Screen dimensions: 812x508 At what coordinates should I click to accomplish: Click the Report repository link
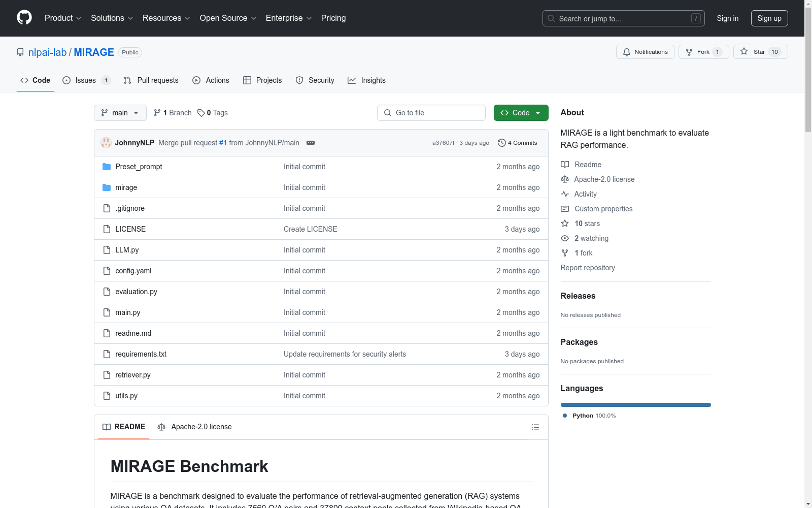[x=588, y=268]
